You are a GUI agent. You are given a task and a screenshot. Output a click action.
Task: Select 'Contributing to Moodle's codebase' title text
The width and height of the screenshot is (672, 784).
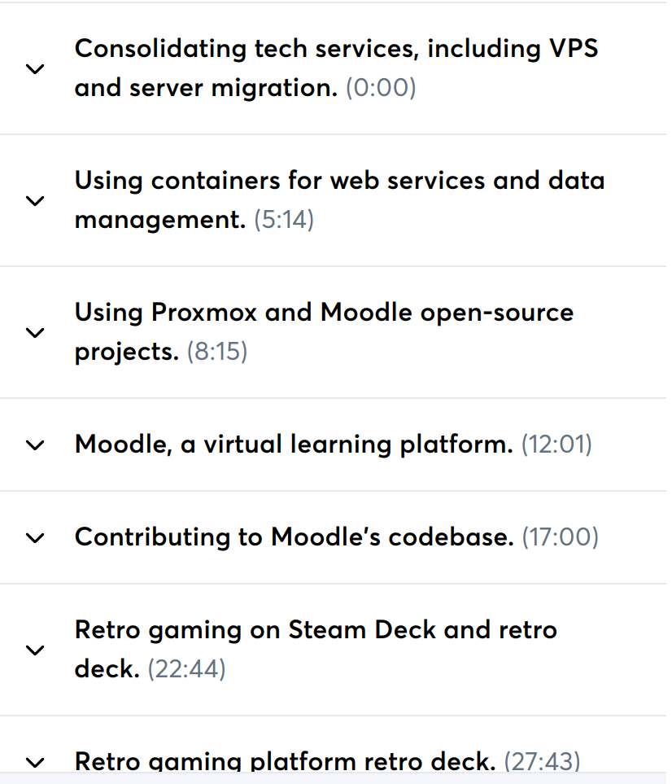[x=295, y=537]
